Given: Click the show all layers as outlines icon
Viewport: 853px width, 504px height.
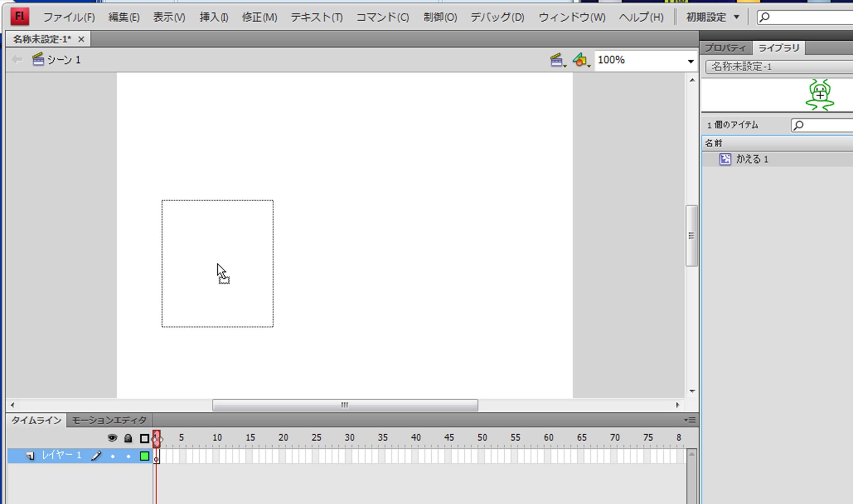Looking at the screenshot, I should click(x=144, y=438).
